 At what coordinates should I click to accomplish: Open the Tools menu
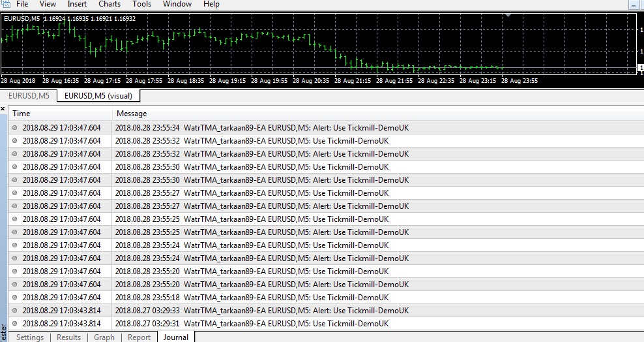coord(141,4)
